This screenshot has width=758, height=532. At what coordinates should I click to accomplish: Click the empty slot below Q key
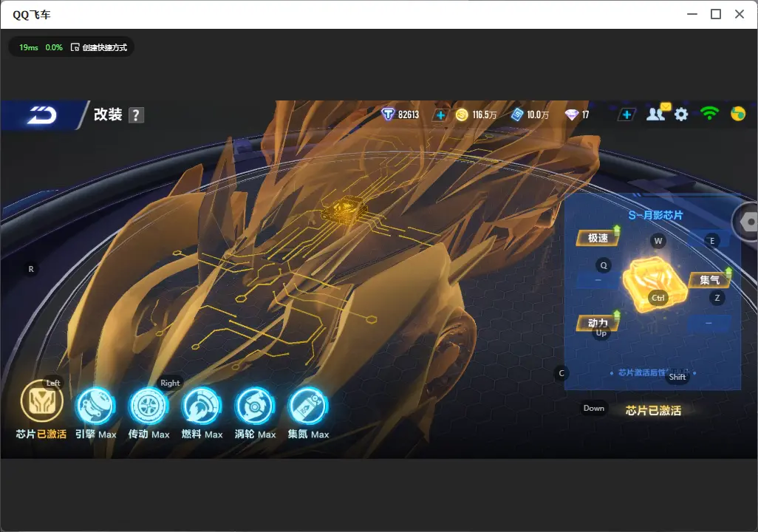[598, 280]
